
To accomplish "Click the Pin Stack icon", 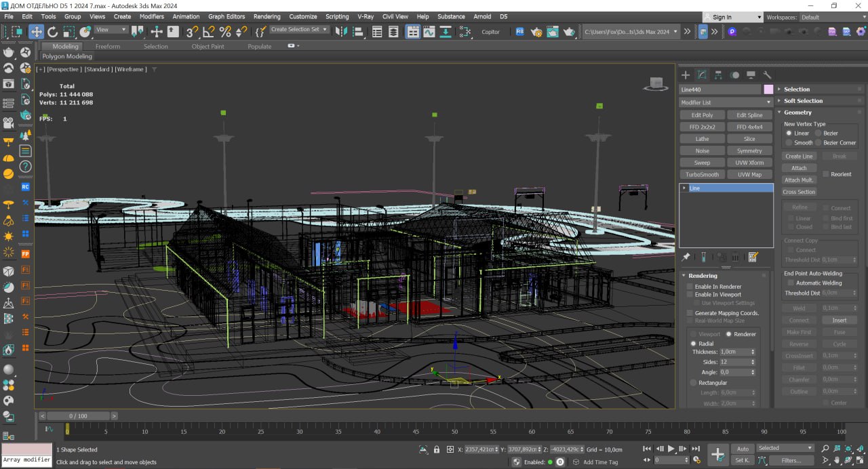I will pos(686,258).
